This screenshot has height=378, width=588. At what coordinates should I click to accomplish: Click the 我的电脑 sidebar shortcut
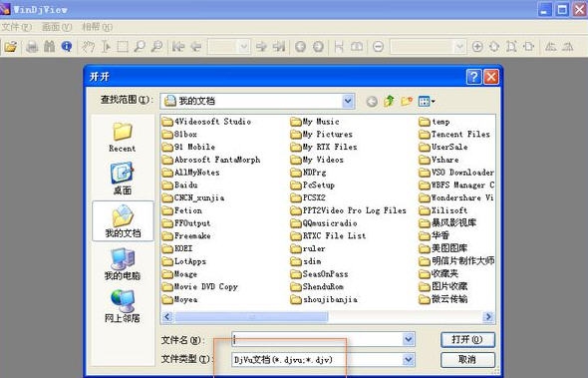(123, 264)
